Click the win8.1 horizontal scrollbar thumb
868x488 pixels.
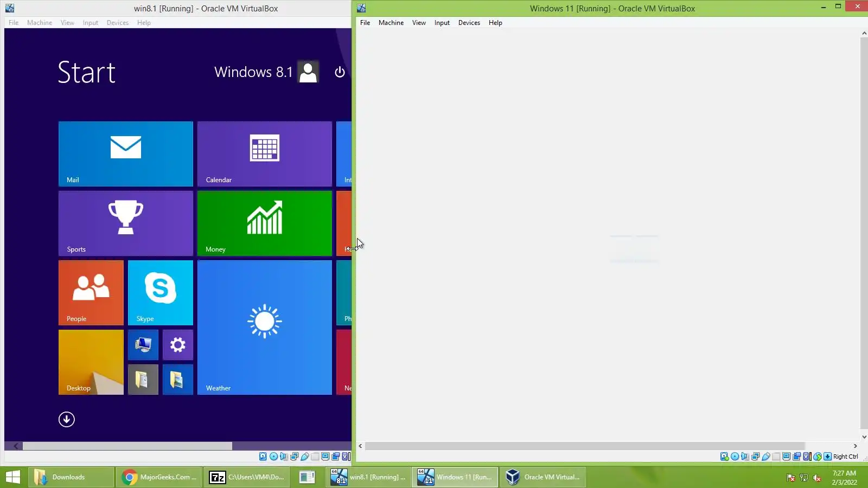tap(127, 446)
